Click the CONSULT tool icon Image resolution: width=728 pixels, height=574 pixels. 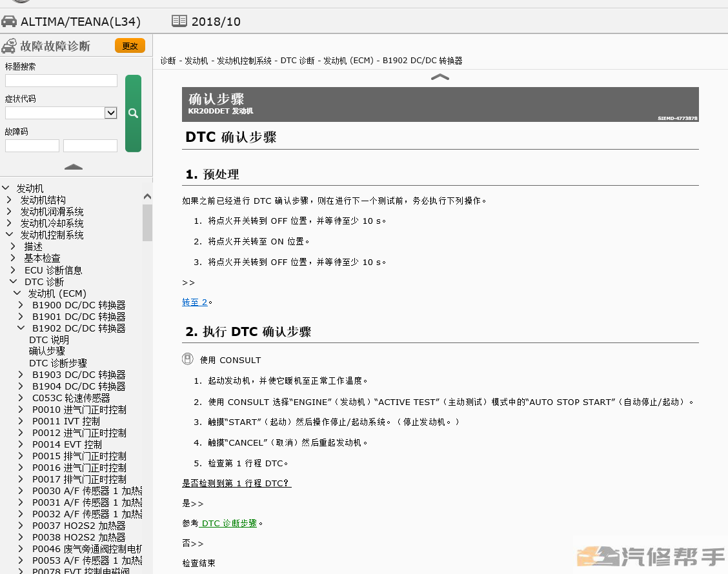tap(188, 359)
